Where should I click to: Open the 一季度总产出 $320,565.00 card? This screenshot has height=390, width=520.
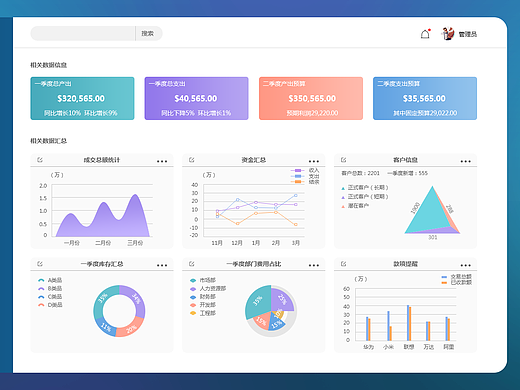tap(82, 98)
